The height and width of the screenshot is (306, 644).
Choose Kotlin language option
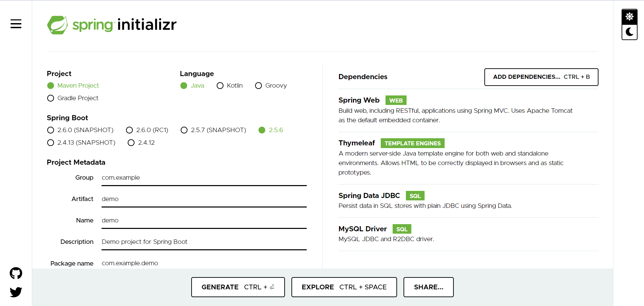pyautogui.click(x=230, y=86)
